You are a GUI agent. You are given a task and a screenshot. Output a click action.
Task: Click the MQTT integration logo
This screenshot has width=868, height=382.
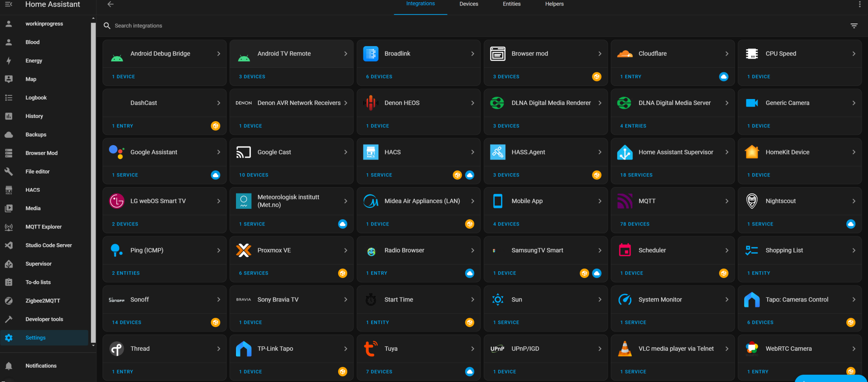point(625,201)
